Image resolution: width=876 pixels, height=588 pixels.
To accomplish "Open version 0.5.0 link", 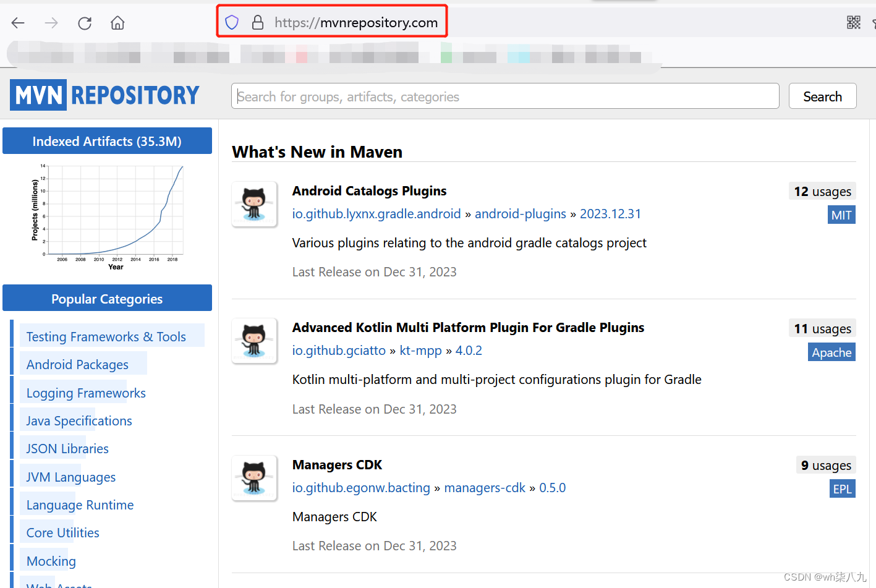I will [552, 487].
